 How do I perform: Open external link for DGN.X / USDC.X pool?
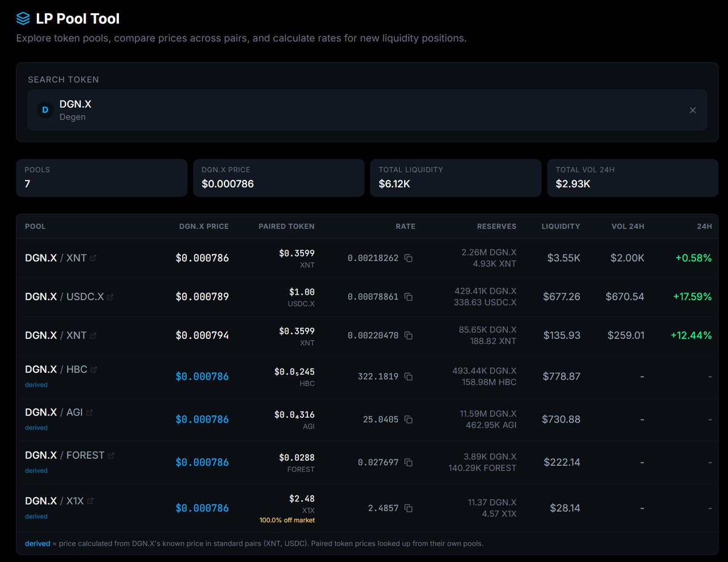tap(110, 296)
